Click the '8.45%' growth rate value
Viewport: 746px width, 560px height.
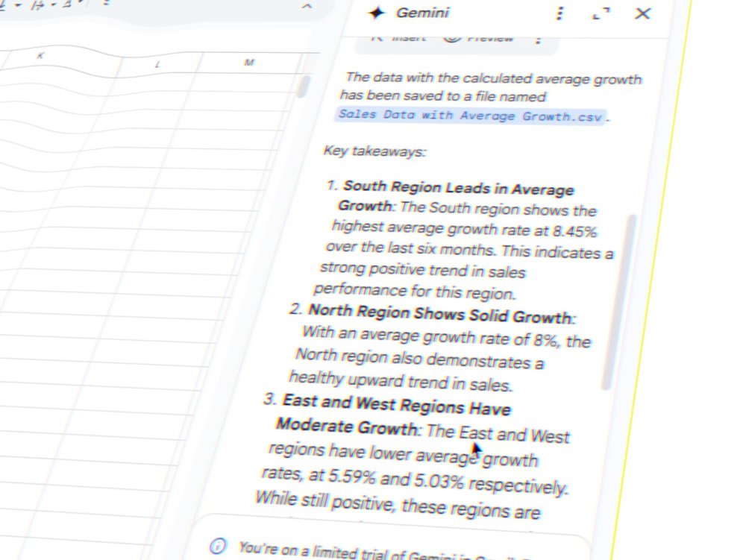[x=574, y=231]
